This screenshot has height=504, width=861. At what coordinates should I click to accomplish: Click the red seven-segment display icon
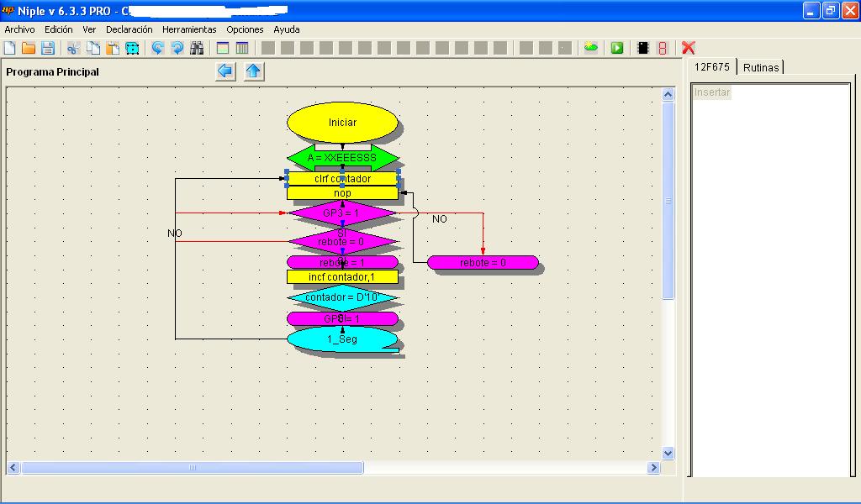(663, 48)
